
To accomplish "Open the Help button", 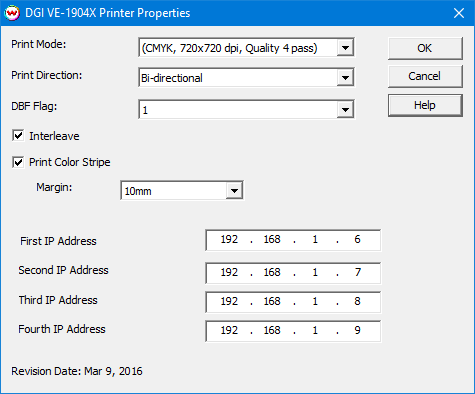I will pyautogui.click(x=425, y=105).
